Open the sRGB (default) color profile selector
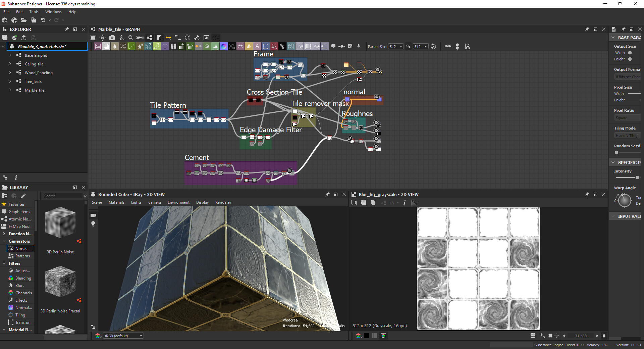 click(x=123, y=336)
